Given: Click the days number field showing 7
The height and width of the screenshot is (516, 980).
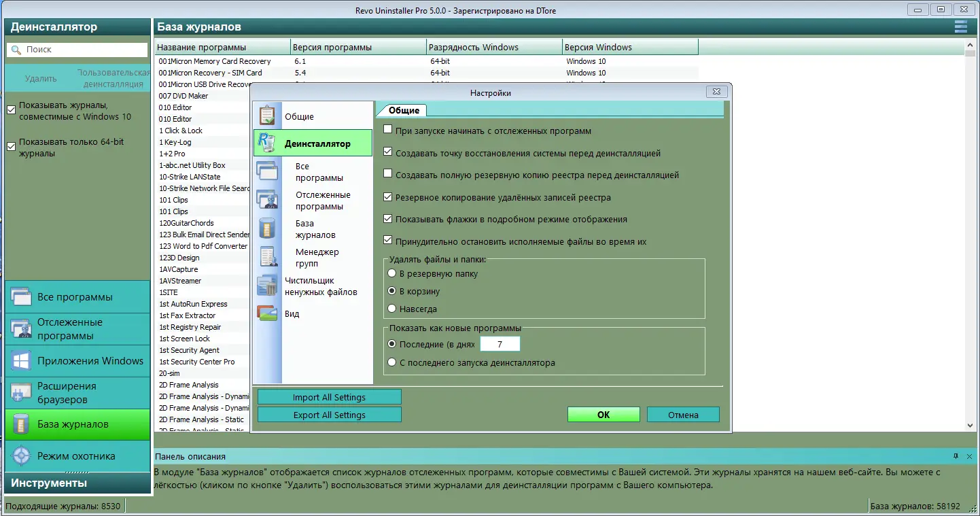Looking at the screenshot, I should coord(500,344).
